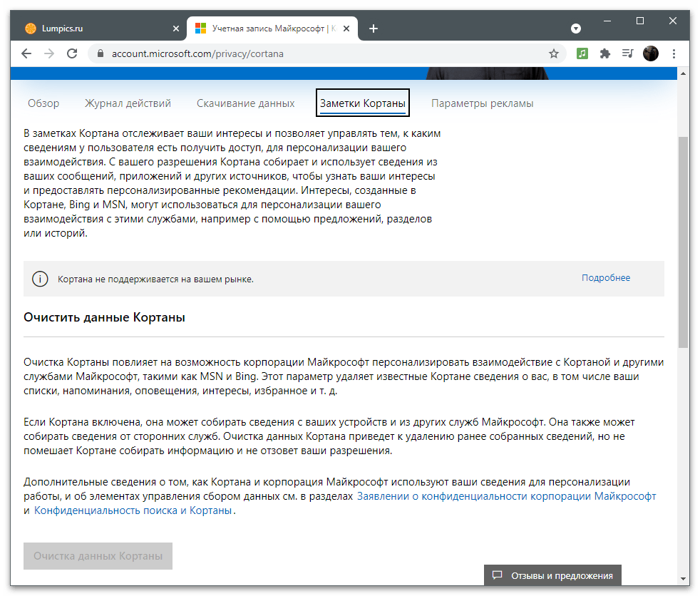Maximize the Chrome window

point(639,21)
